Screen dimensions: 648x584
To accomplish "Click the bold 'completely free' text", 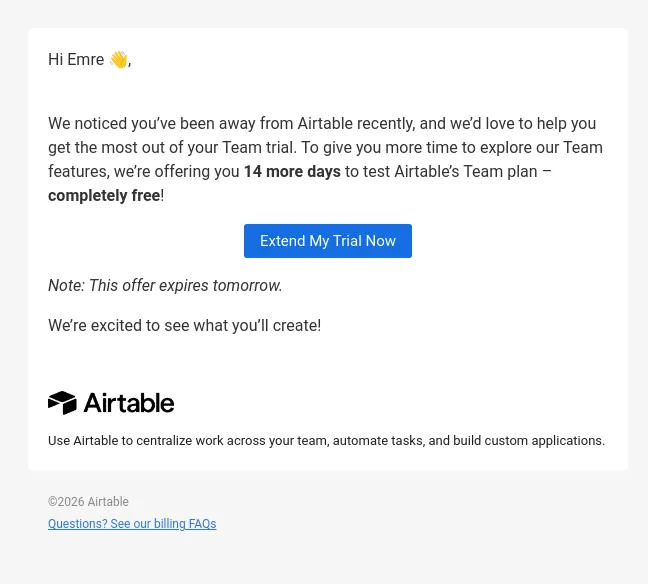I will (104, 195).
